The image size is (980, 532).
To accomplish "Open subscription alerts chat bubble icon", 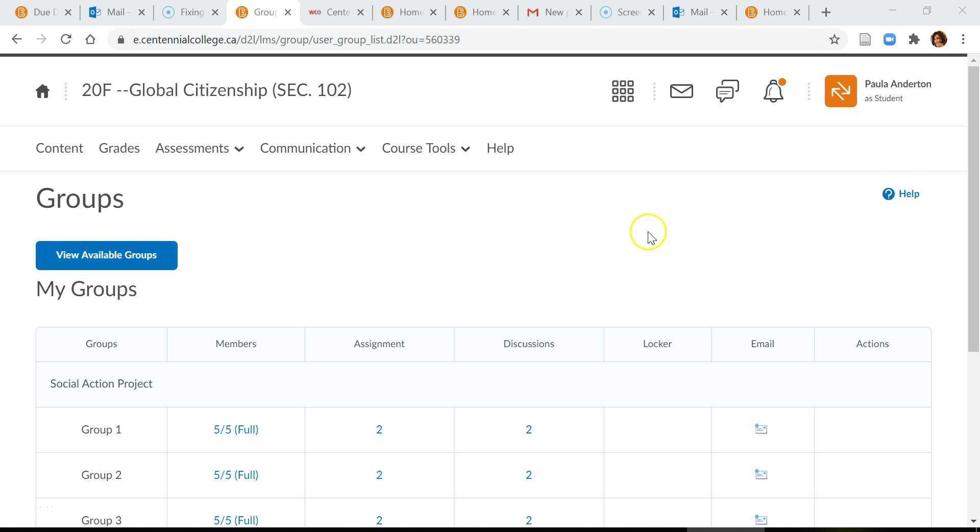I will pos(727,91).
